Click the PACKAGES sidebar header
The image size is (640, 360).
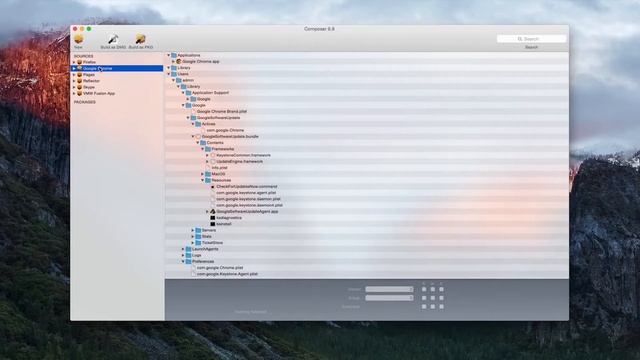pos(84,102)
